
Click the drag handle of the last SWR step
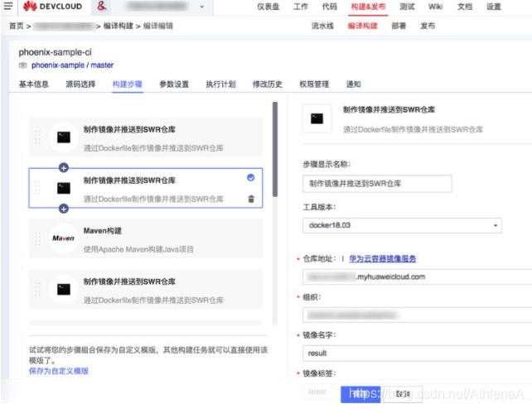[x=37, y=290]
